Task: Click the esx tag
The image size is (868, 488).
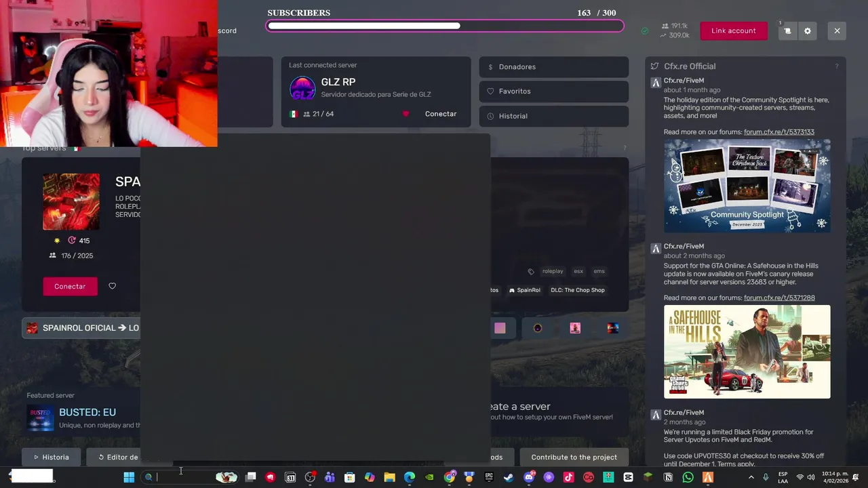Action: pos(578,271)
